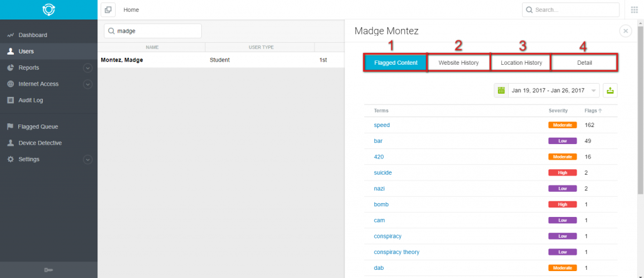The width and height of the screenshot is (644, 278).
Task: Click the Home breadcrumb
Action: (131, 10)
